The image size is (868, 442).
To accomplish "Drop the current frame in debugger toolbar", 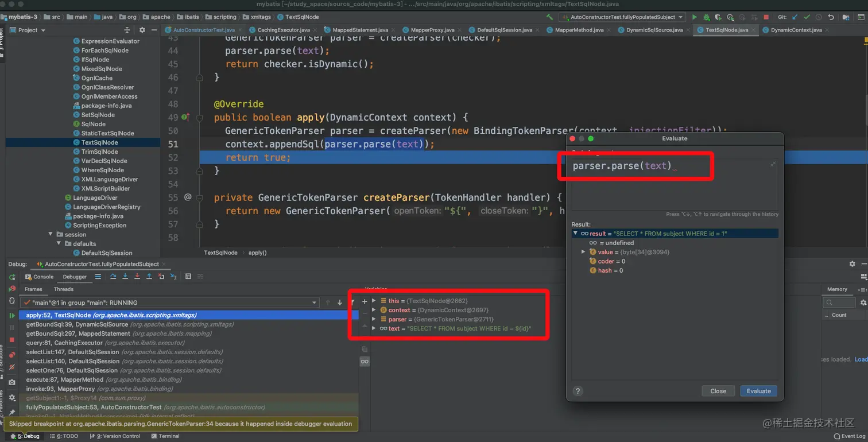I will point(161,277).
